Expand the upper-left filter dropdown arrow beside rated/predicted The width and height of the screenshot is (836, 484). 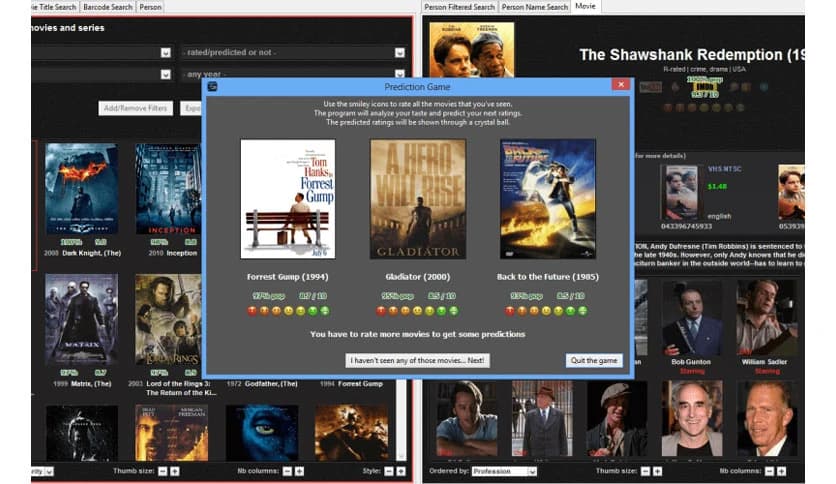[x=166, y=52]
